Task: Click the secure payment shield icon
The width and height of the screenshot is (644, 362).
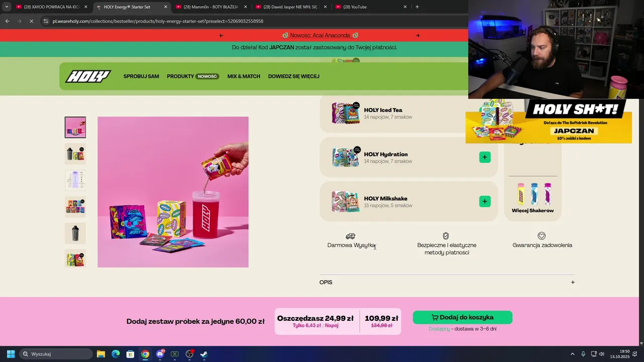Action: pyautogui.click(x=446, y=236)
